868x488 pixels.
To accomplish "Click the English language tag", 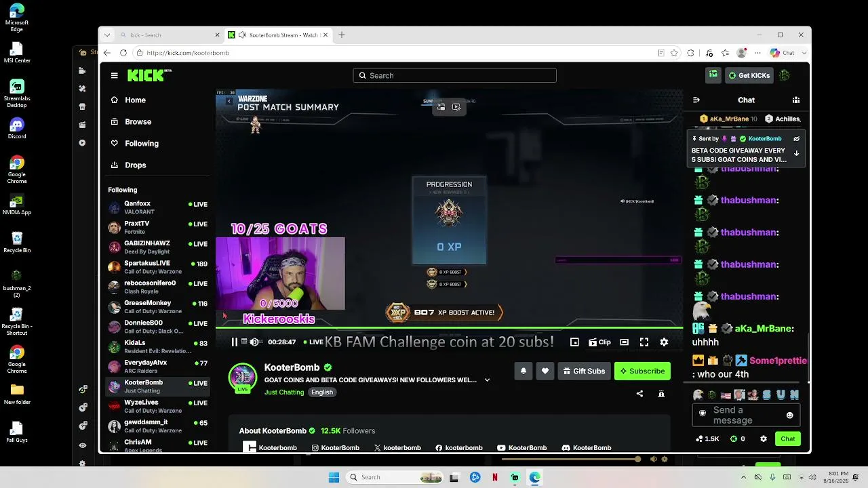I will [322, 392].
